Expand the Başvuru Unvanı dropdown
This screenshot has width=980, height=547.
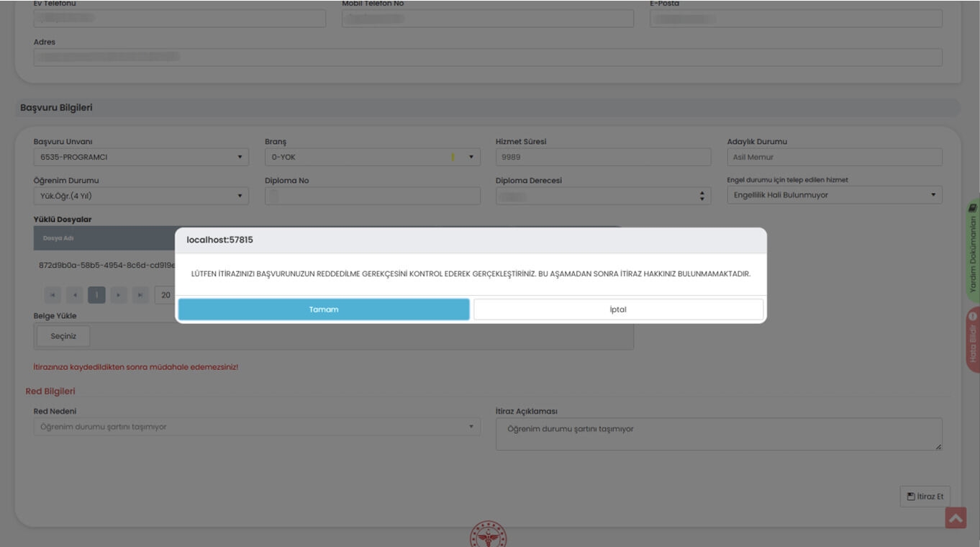(141, 157)
